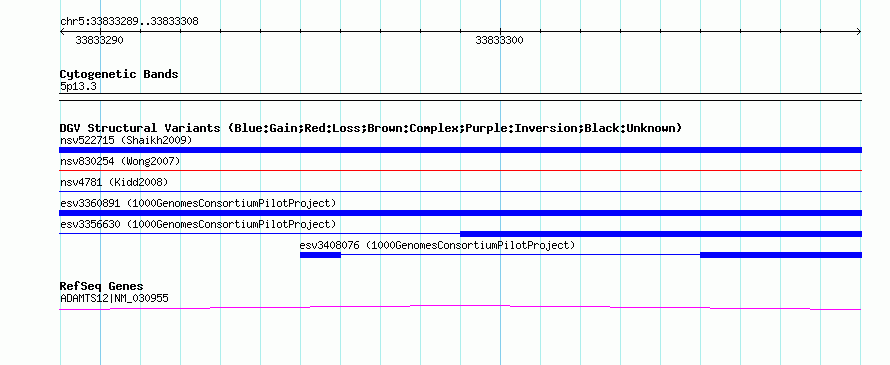Click the nsv830254 (Wong2007) label
This screenshot has height=365, width=890.
tap(120, 161)
